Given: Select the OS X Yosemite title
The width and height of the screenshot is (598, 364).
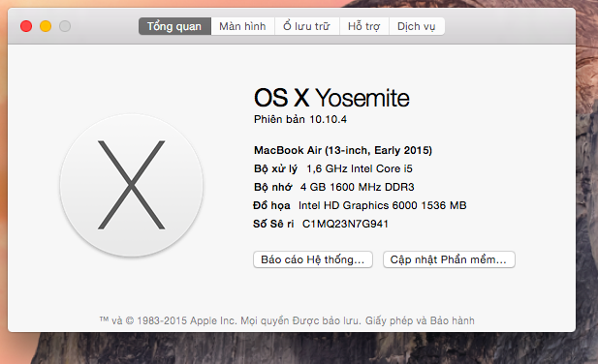Looking at the screenshot, I should tap(331, 98).
